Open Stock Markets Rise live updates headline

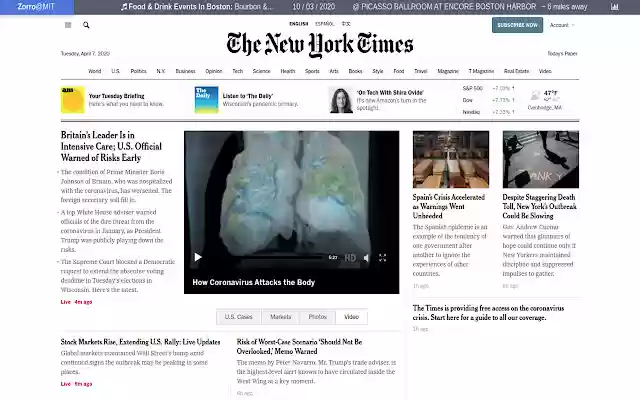pos(140,342)
